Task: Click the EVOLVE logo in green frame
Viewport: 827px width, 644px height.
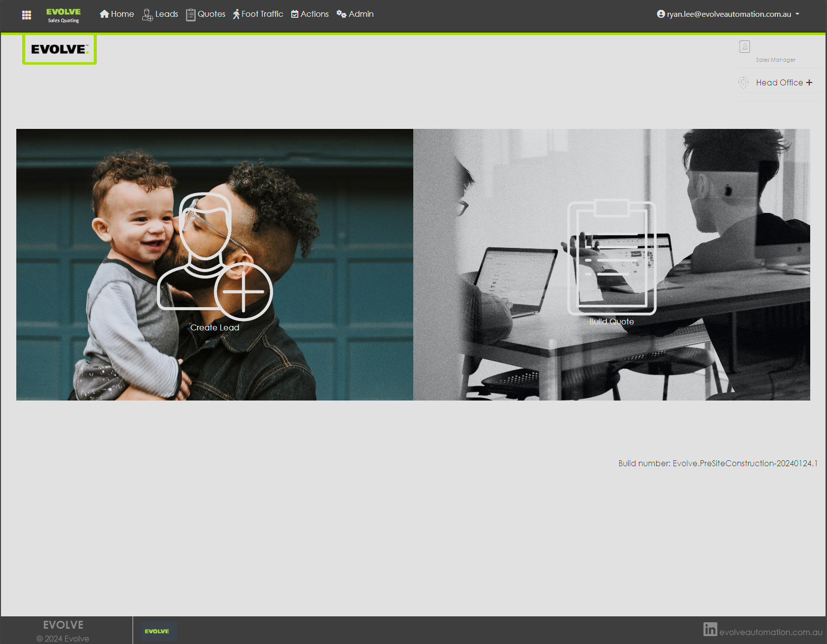Action: (x=59, y=49)
